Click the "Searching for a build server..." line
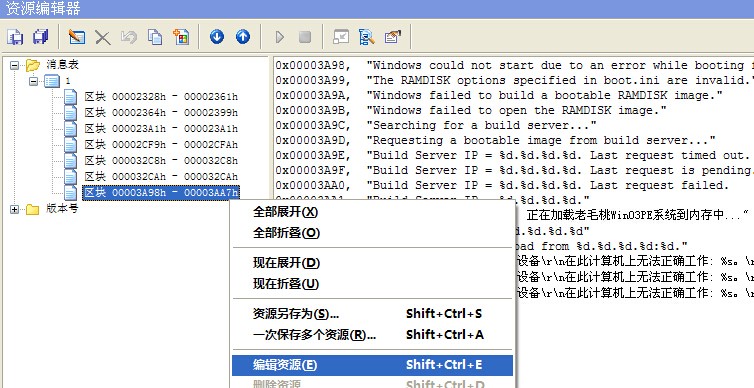This screenshot has width=754, height=388. (436, 125)
